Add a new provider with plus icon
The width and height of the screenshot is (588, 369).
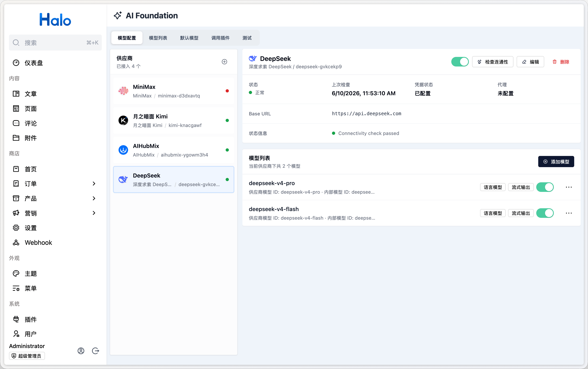[x=224, y=62]
